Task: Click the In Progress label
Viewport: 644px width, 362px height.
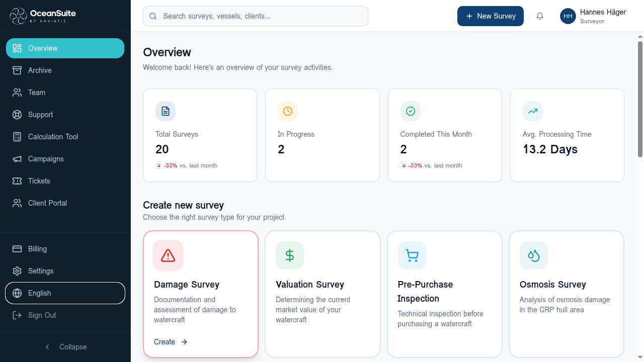Action: (x=296, y=134)
